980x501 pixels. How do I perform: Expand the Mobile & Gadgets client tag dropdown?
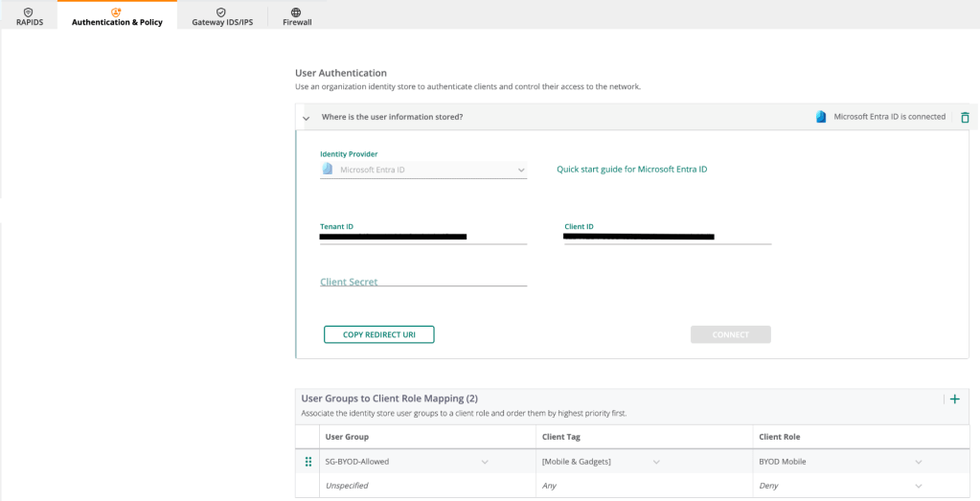pyautogui.click(x=656, y=462)
